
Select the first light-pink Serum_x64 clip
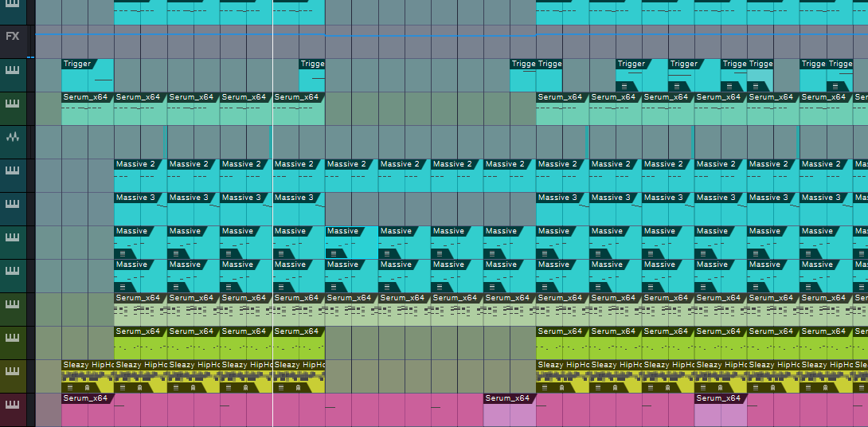(x=510, y=409)
